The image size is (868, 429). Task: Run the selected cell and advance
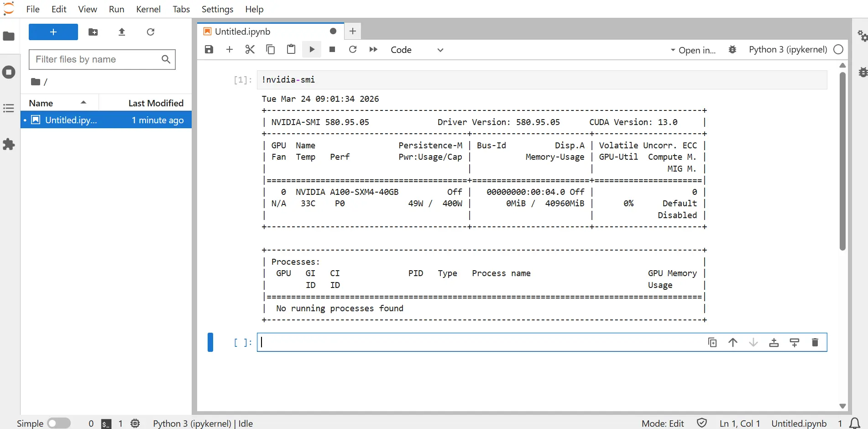click(x=312, y=49)
